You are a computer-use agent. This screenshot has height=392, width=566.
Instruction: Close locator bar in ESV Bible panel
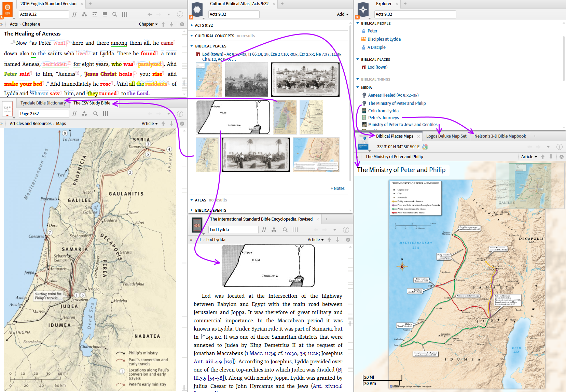pos(182,24)
